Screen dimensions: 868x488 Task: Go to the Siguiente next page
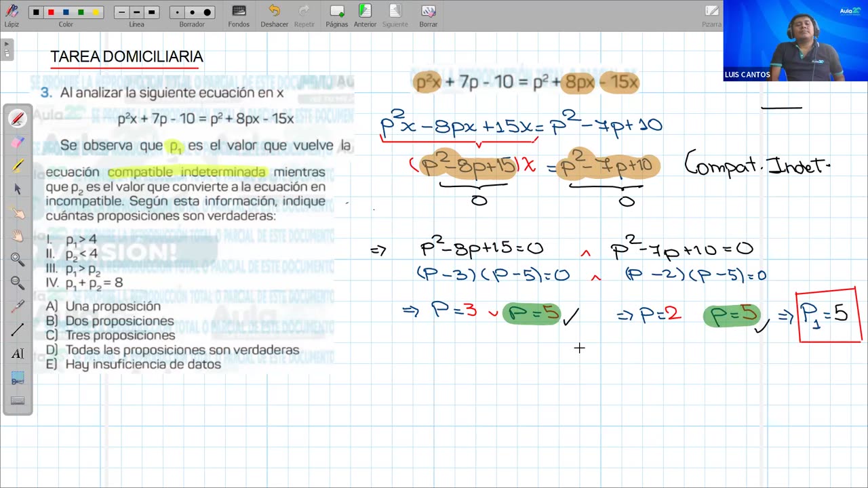(395, 15)
